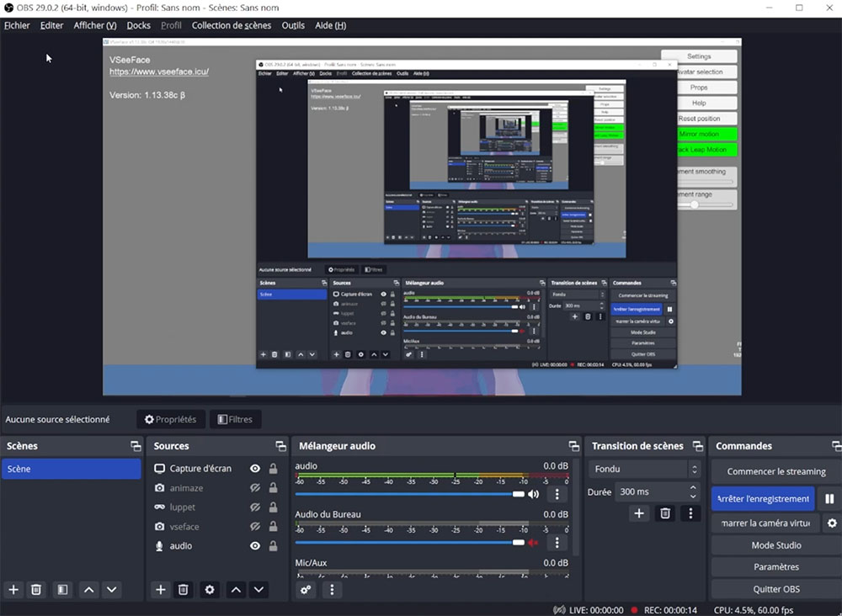Open the Collection de scènes menu

click(232, 25)
